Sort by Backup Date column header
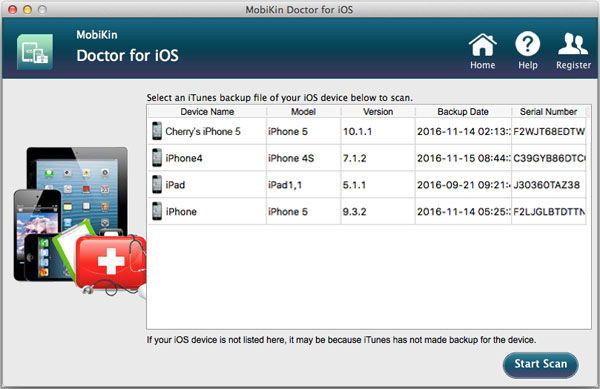The image size is (600, 389). point(463,112)
